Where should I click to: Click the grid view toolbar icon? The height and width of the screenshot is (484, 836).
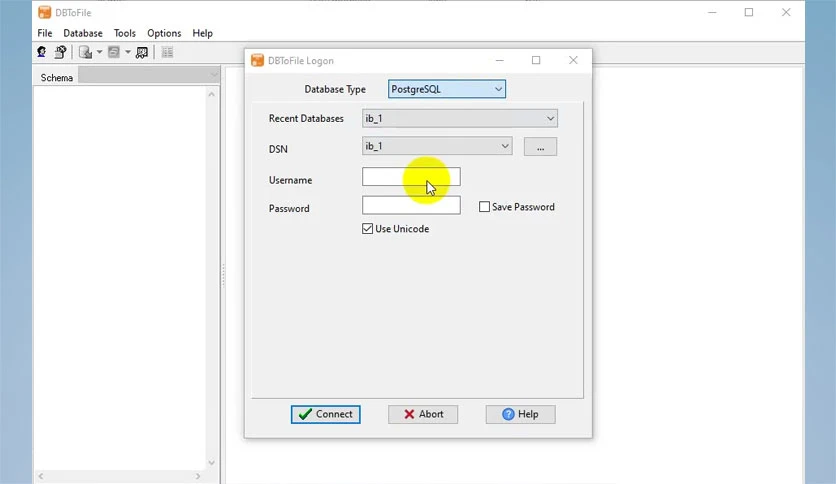click(x=167, y=52)
